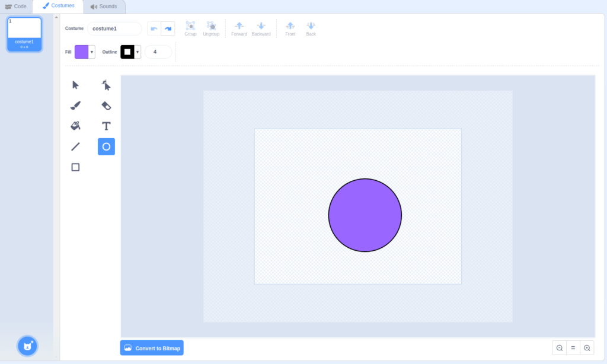The width and height of the screenshot is (607, 364).
Task: Open the Outline color dropdown arrow
Action: tap(138, 52)
